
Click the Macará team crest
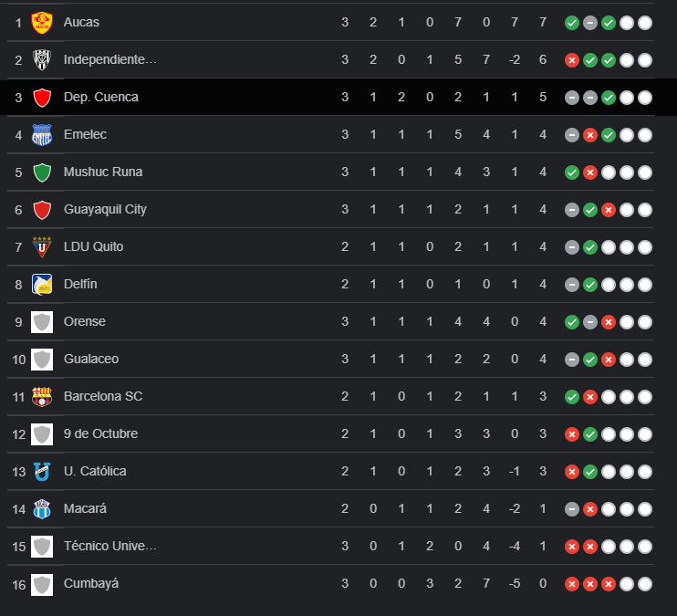point(42,508)
